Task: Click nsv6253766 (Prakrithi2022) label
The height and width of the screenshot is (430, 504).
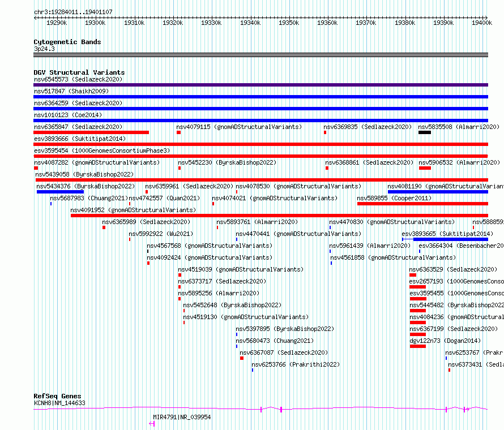Action: (296, 364)
